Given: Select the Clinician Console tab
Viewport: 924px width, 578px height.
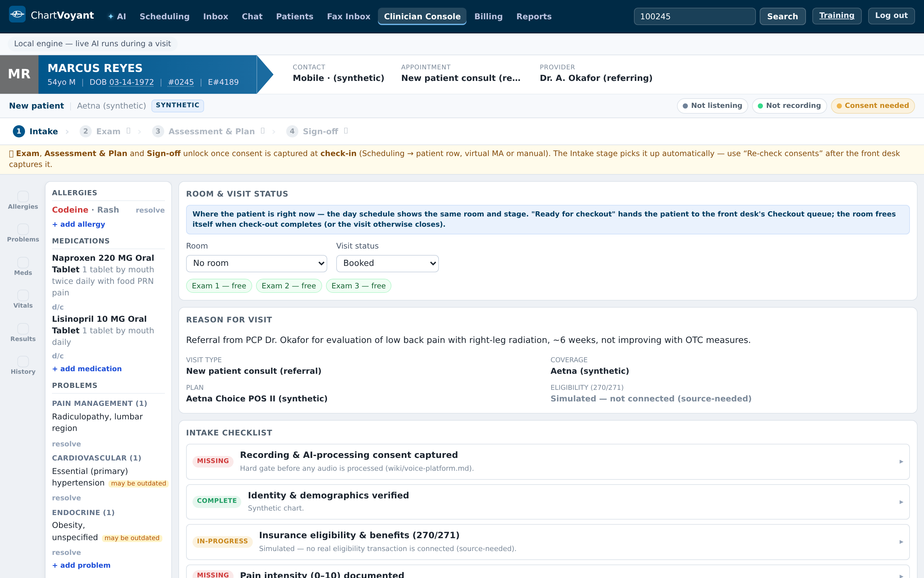Looking at the screenshot, I should 422,16.
